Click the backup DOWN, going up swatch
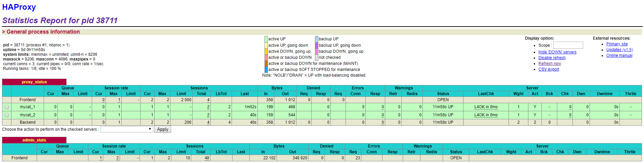Screen dimensions: 644x163 point(317,51)
